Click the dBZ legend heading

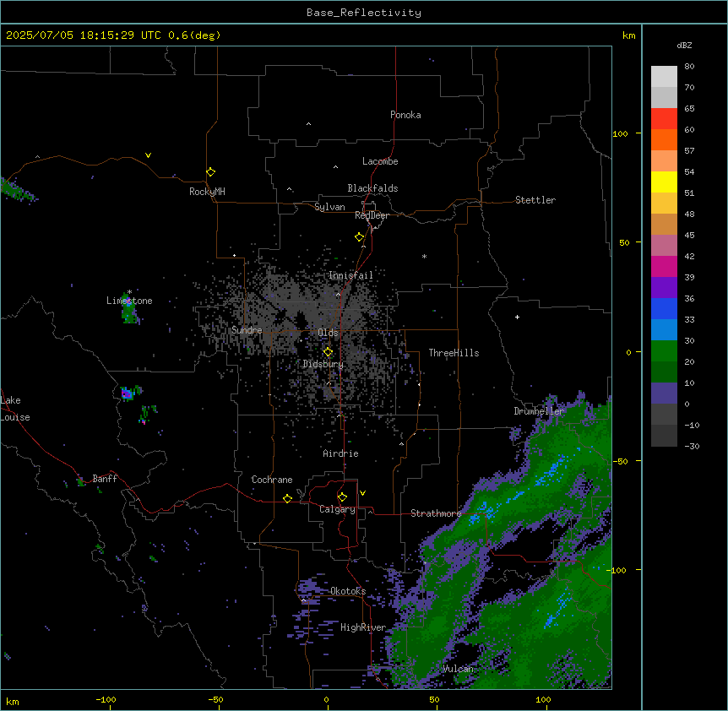pyautogui.click(x=684, y=45)
